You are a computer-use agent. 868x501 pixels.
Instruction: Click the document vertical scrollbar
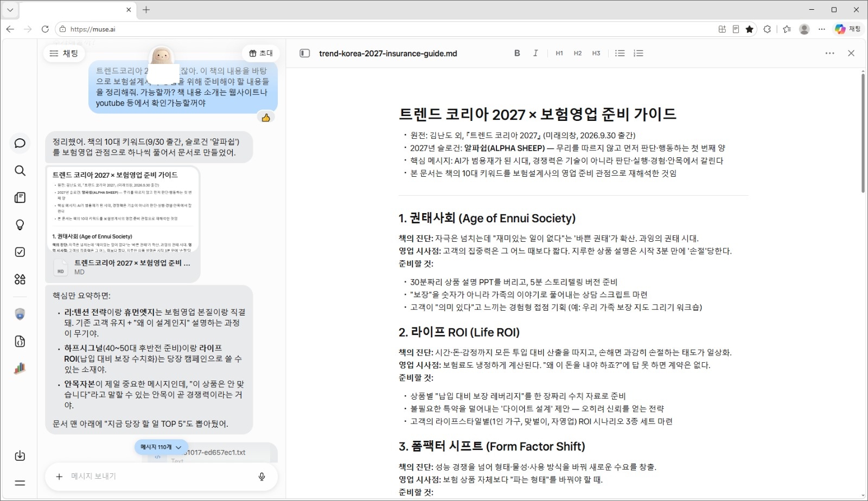pyautogui.click(x=863, y=133)
